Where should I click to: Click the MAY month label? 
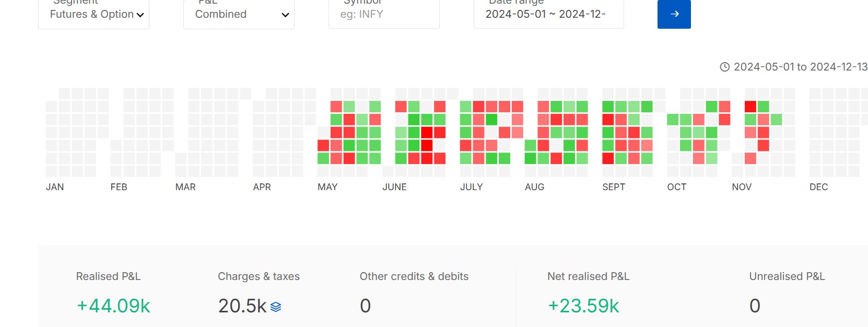tap(327, 187)
